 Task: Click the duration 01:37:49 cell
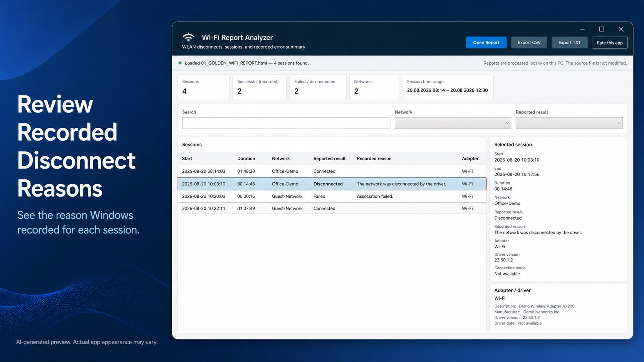click(x=246, y=209)
